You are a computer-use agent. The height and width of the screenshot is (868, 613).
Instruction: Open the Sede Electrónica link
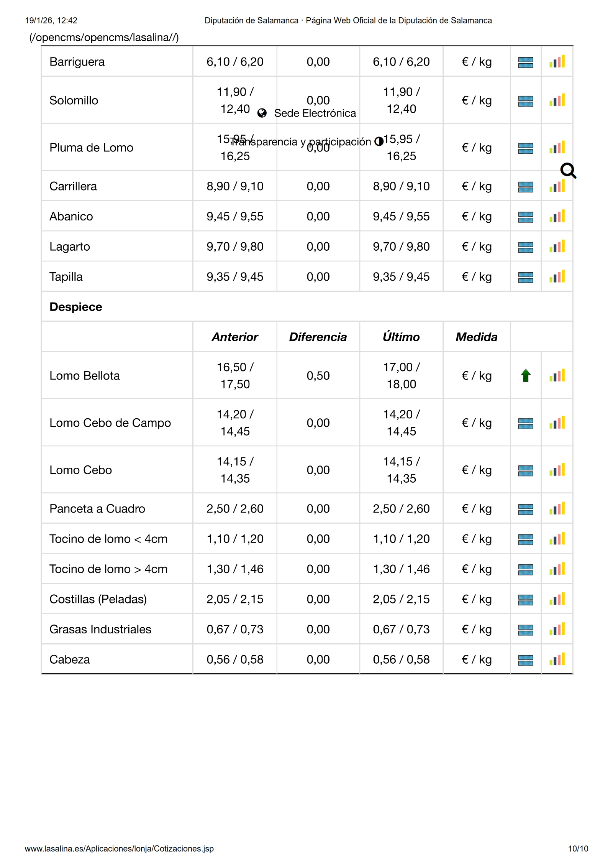pyautogui.click(x=315, y=113)
